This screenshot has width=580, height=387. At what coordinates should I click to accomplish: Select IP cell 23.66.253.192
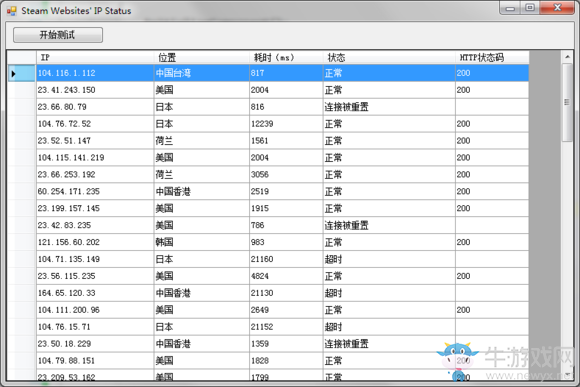click(x=95, y=175)
